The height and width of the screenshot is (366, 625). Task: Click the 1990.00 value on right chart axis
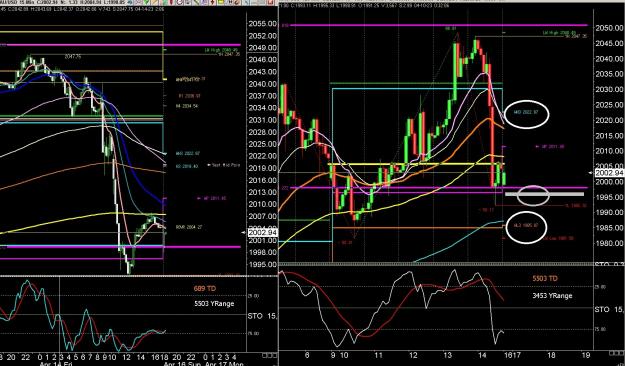coord(610,213)
